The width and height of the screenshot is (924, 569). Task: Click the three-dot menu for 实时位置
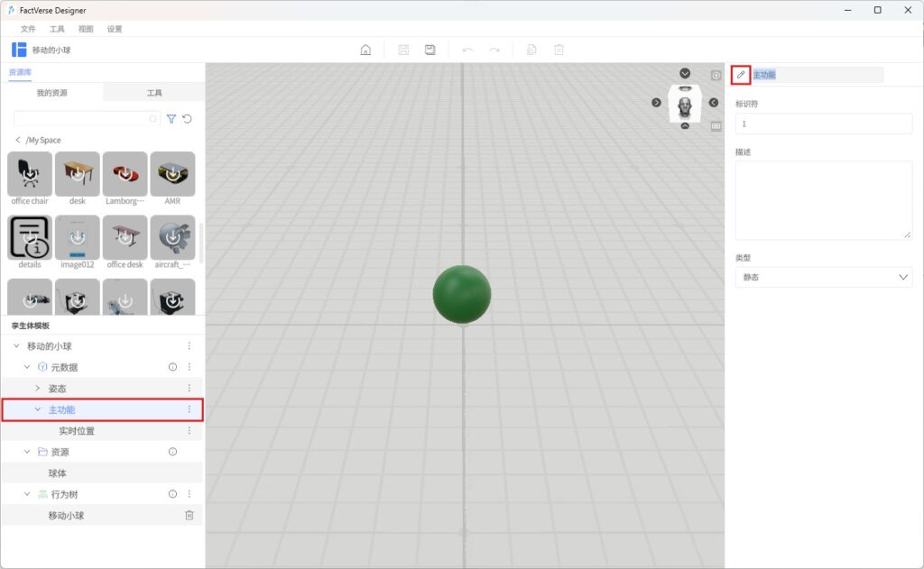(189, 431)
